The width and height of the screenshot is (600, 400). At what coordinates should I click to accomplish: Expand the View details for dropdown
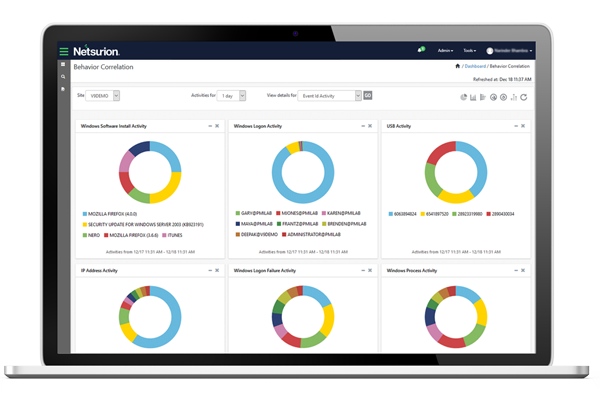pos(329,96)
